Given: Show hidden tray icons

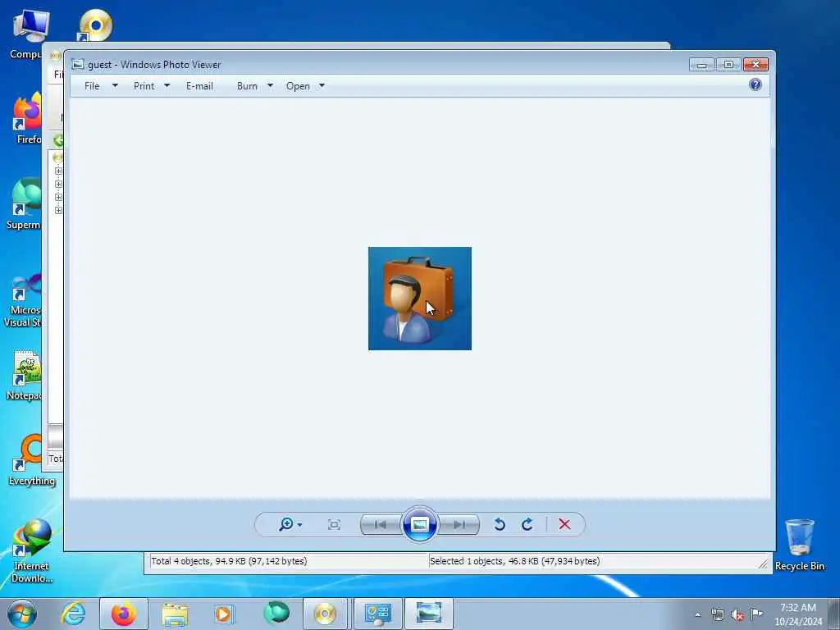Looking at the screenshot, I should (697, 614).
